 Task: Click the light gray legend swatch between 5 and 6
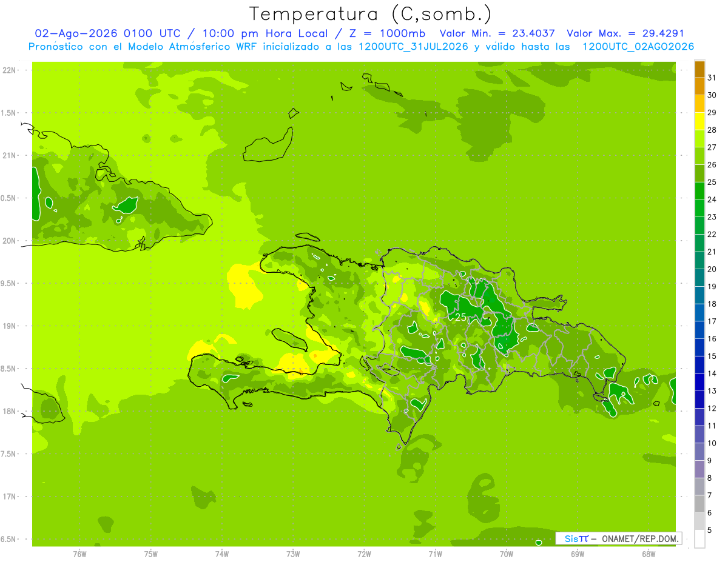(x=699, y=521)
